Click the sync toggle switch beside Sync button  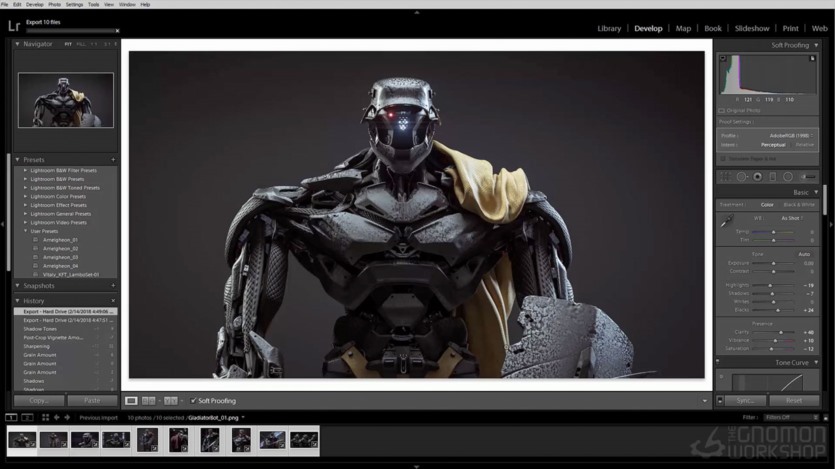coord(720,400)
